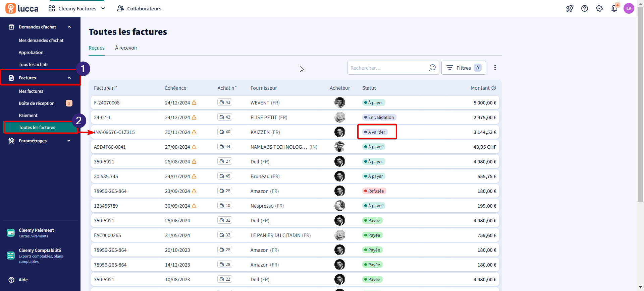
Task: Click invoice number 123456789
Action: click(106, 206)
